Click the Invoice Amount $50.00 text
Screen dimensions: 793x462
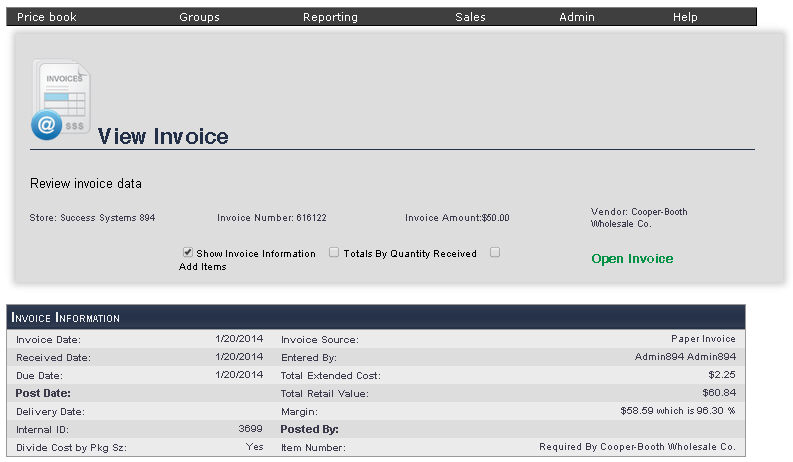[457, 217]
